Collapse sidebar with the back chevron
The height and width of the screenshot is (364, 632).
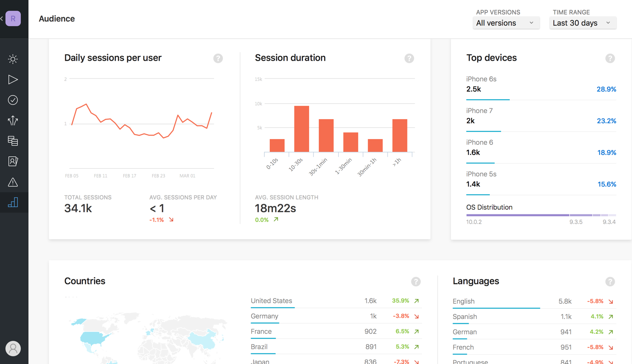pos(2,19)
